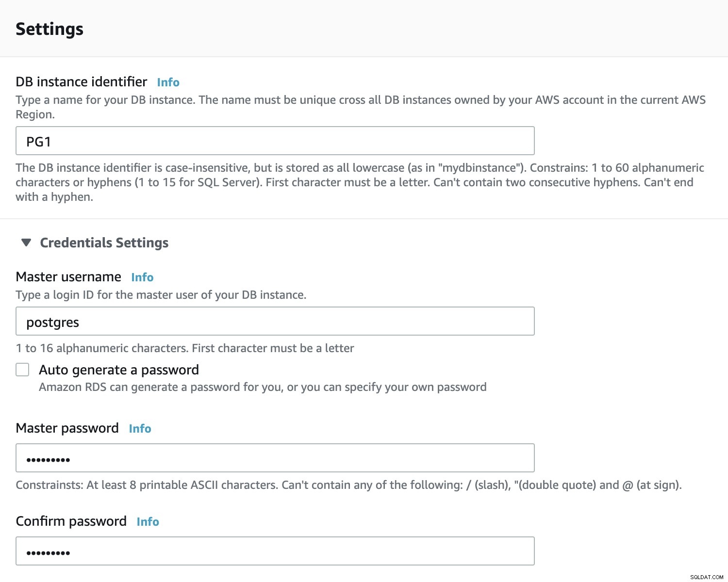Click the Settings panel heading

click(50, 29)
